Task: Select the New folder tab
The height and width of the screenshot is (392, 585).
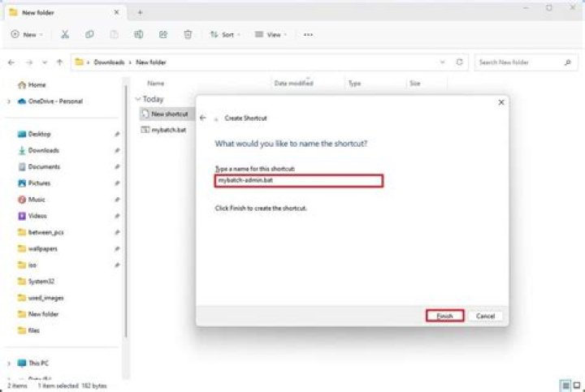Action: [63, 13]
